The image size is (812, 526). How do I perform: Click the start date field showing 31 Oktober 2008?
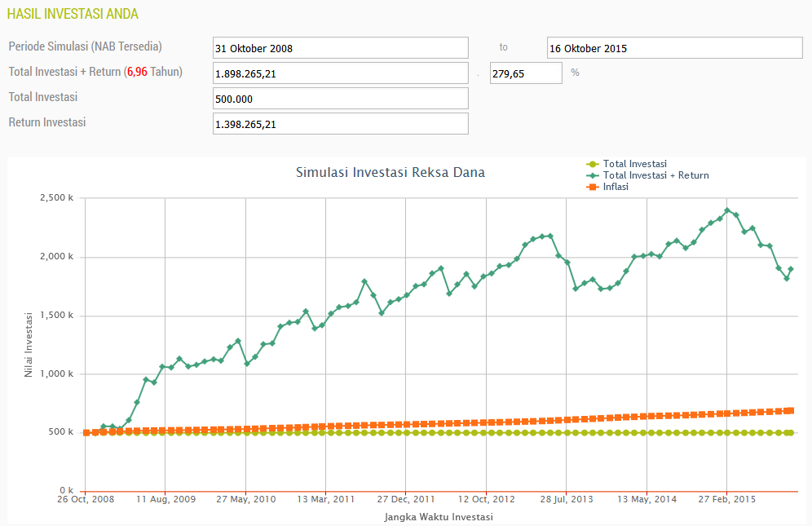click(x=340, y=48)
